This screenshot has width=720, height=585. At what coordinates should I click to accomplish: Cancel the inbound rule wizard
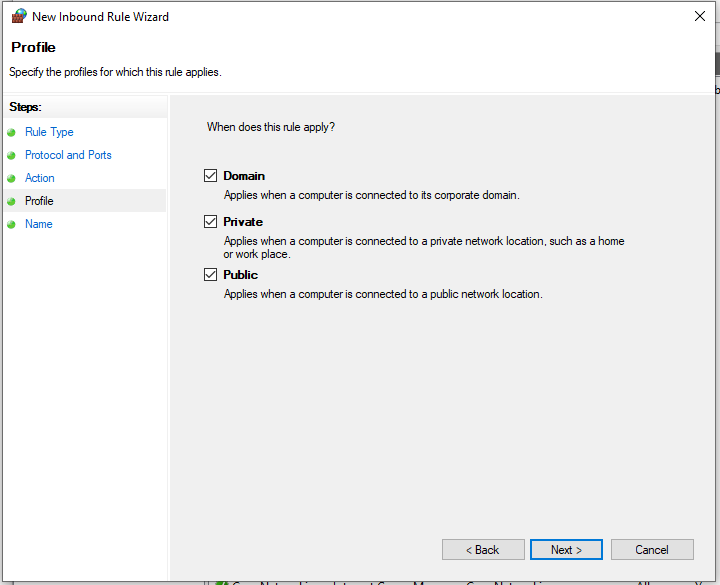click(x=652, y=550)
